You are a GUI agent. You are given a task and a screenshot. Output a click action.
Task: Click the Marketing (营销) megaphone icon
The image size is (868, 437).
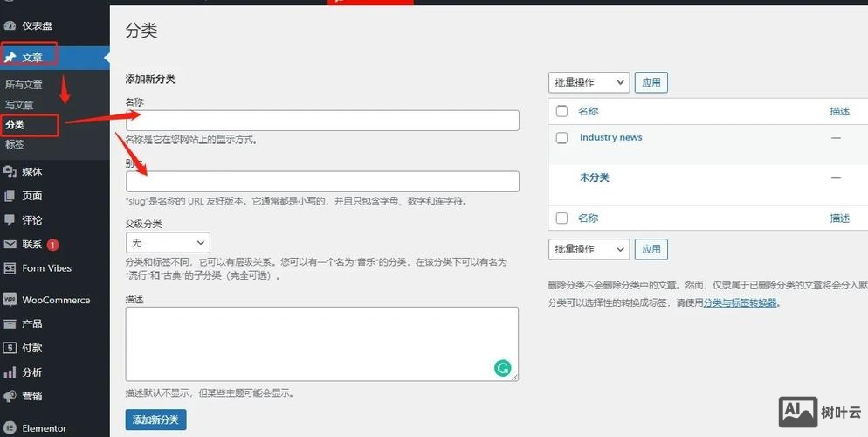tap(10, 396)
